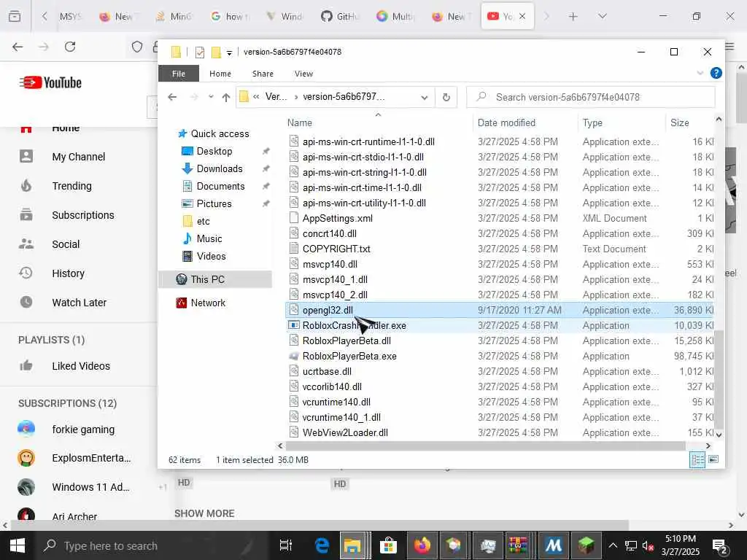Click the New folder quick access icon

pyautogui.click(x=216, y=52)
